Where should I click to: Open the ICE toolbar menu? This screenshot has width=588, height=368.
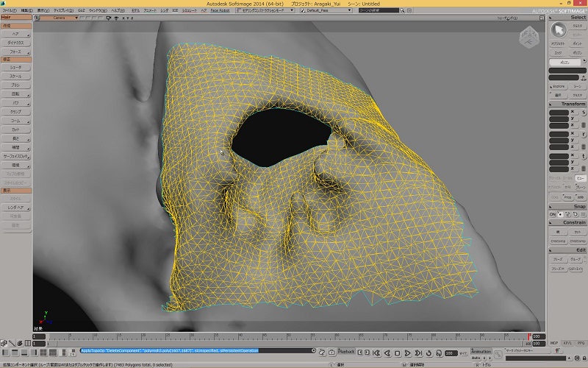175,10
